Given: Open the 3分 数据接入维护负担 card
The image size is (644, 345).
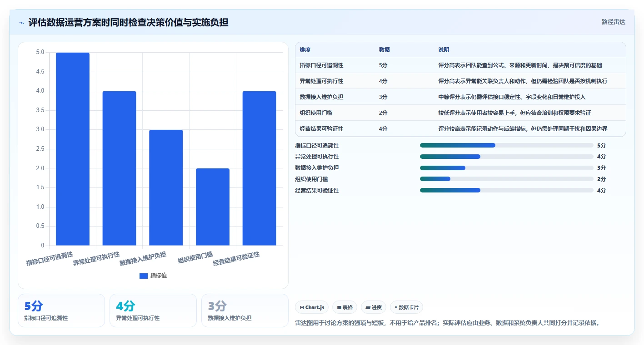Looking at the screenshot, I should click(x=245, y=310).
